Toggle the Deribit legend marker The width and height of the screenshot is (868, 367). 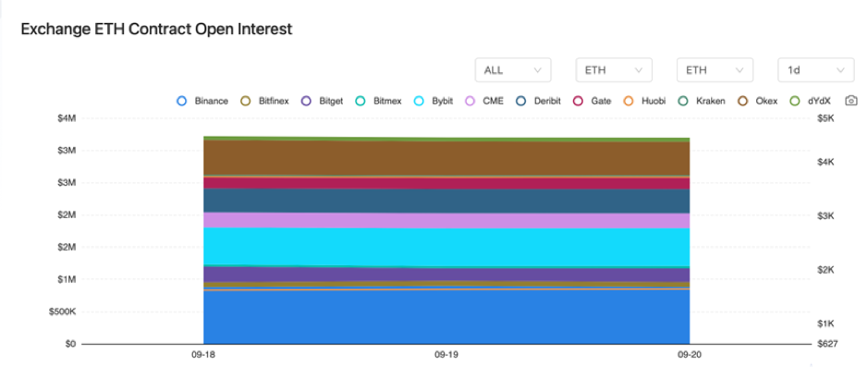coord(521,101)
